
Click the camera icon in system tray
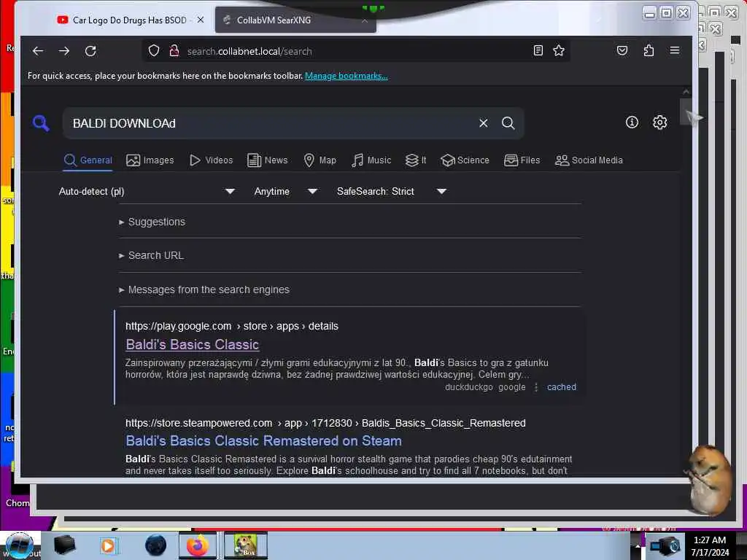pos(665,546)
